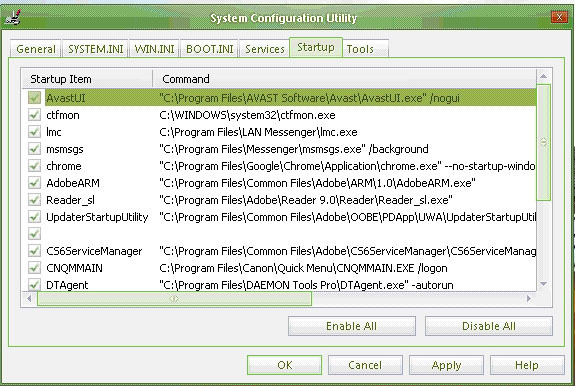Toggle the chrome startup checkbox
This screenshot has height=386, width=575.
click(x=34, y=166)
